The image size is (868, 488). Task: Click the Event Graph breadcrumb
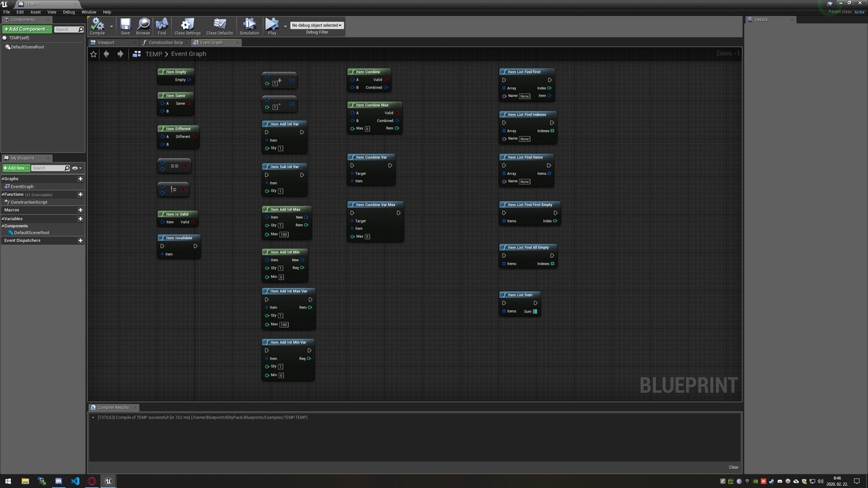tap(189, 54)
